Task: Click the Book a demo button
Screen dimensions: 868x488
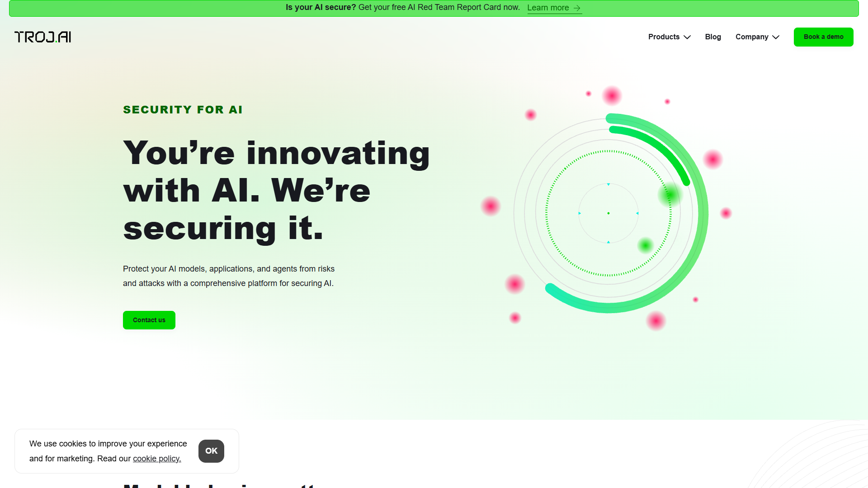Action: pos(823,37)
